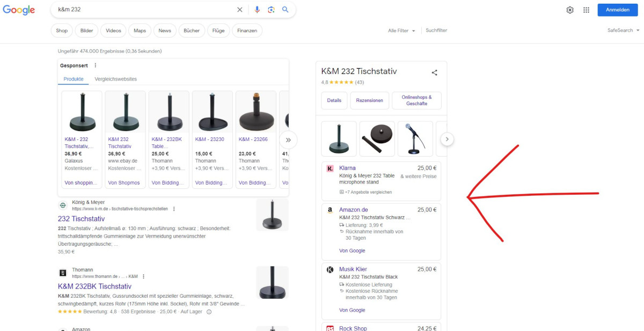Click the Google logo
644x331 pixels.
tap(18, 10)
